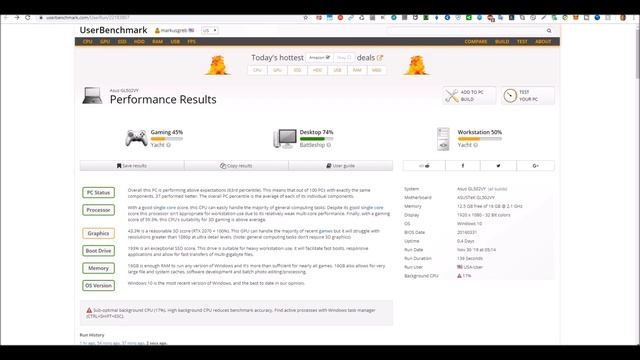Select the USB deals tab

(337, 70)
